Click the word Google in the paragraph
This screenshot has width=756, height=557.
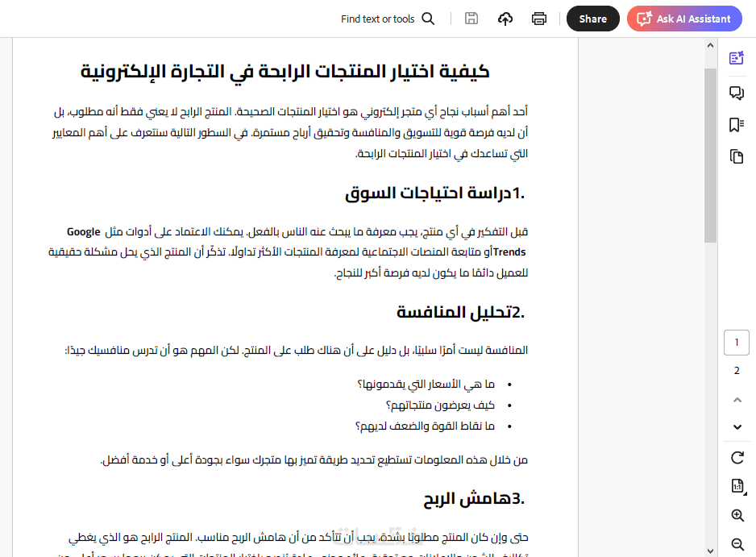pyautogui.click(x=83, y=232)
